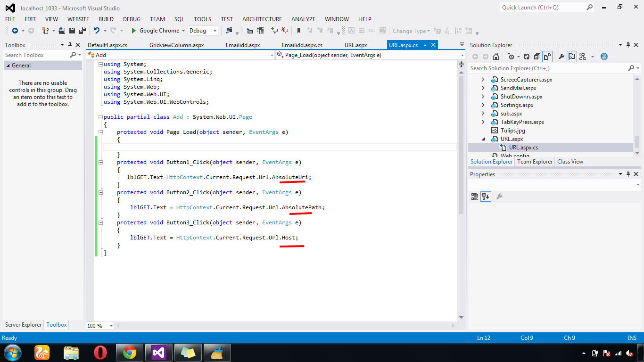Viewport: 644px width, 362px height.
Task: Open the DEBUG menu
Action: coord(132,19)
